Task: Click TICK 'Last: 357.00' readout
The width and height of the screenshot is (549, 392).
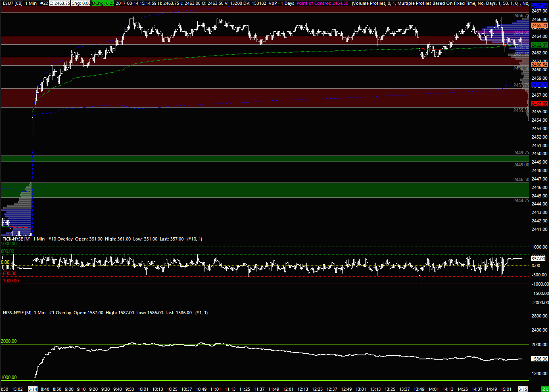Action: pos(171,239)
